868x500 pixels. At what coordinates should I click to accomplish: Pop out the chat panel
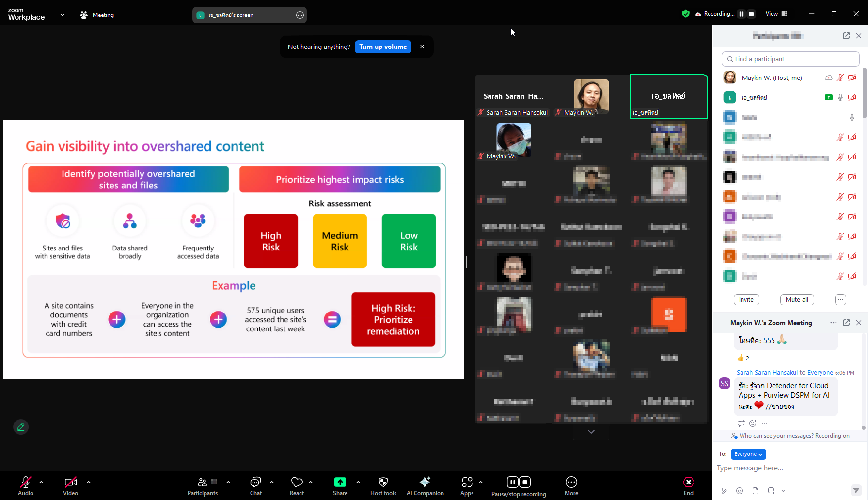point(846,323)
